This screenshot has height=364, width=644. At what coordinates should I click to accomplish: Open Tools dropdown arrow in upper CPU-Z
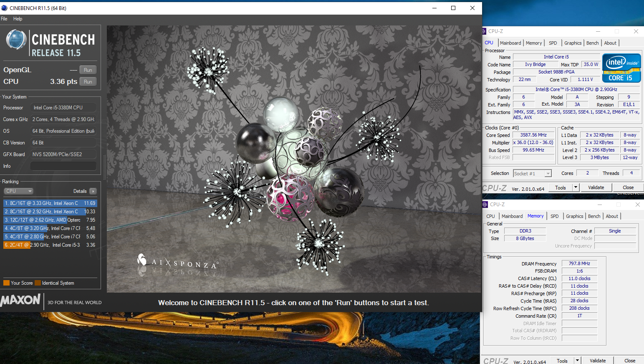576,188
